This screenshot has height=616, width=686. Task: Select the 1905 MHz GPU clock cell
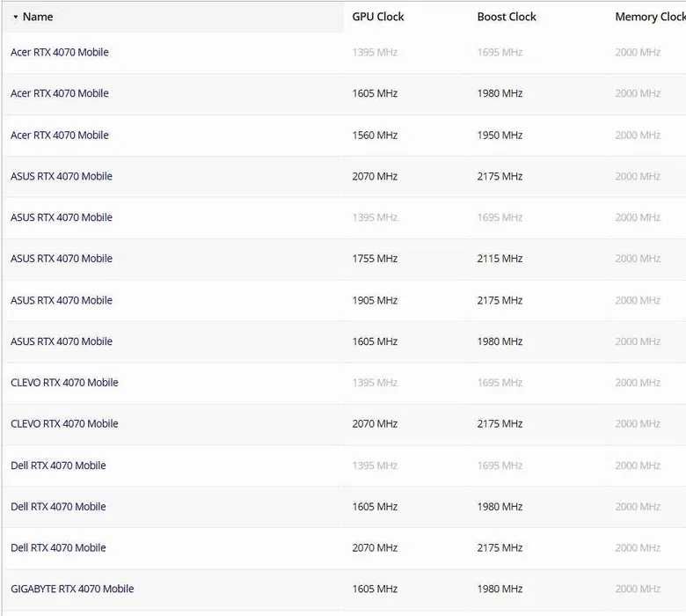(375, 300)
